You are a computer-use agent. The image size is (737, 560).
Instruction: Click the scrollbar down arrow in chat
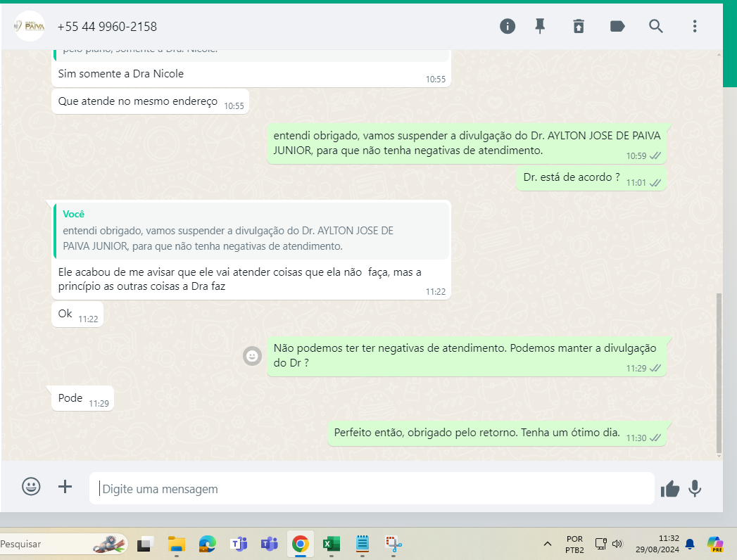[719, 456]
